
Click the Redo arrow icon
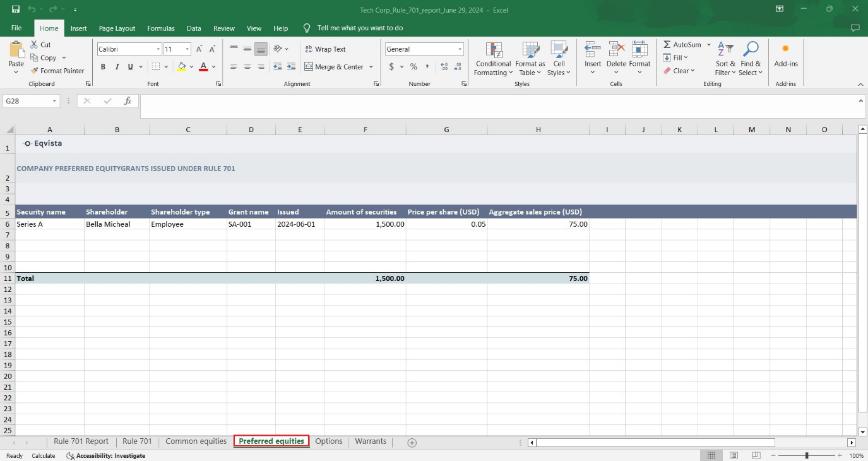52,9
